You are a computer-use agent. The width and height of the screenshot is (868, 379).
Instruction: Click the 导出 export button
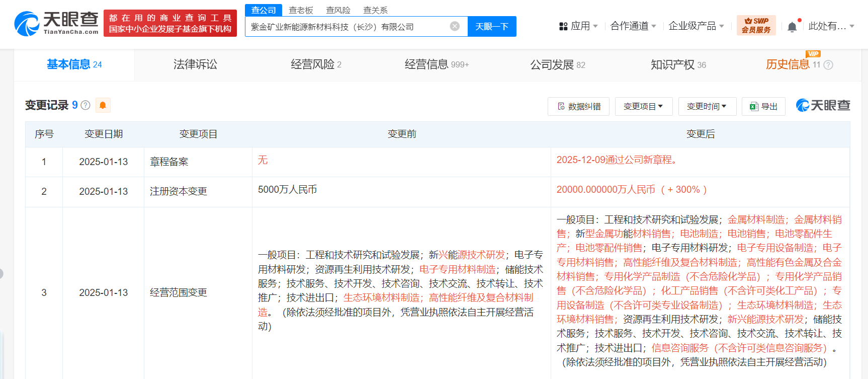(763, 106)
